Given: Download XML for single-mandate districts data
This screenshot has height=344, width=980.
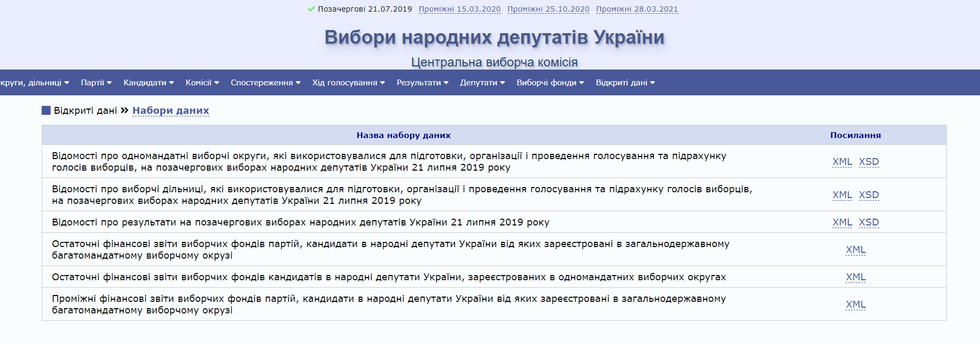Looking at the screenshot, I should (842, 162).
